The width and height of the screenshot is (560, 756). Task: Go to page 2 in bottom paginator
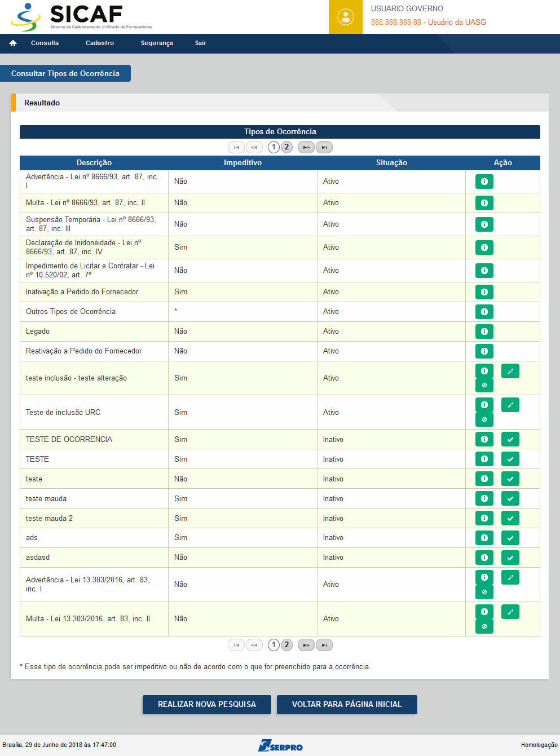click(x=286, y=644)
